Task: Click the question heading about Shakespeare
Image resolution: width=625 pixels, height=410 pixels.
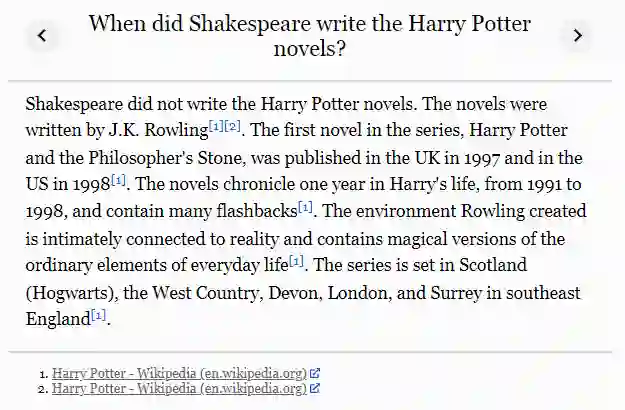Action: 309,36
